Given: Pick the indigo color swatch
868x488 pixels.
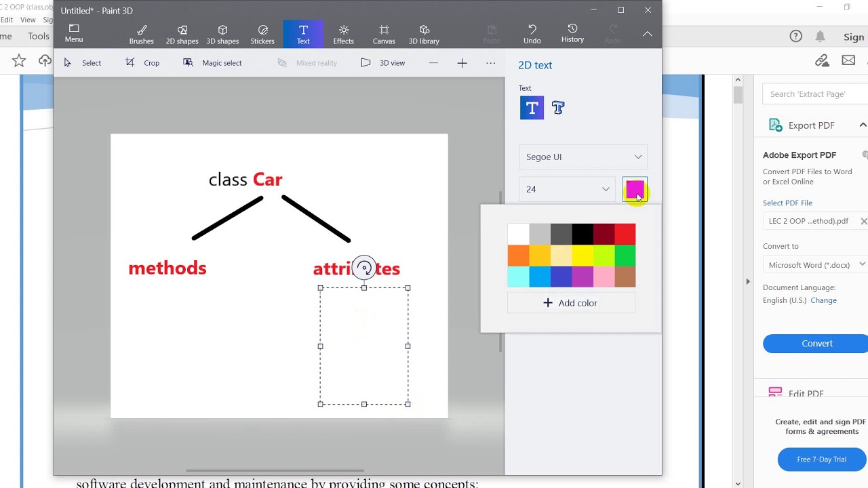Looking at the screenshot, I should click(561, 277).
